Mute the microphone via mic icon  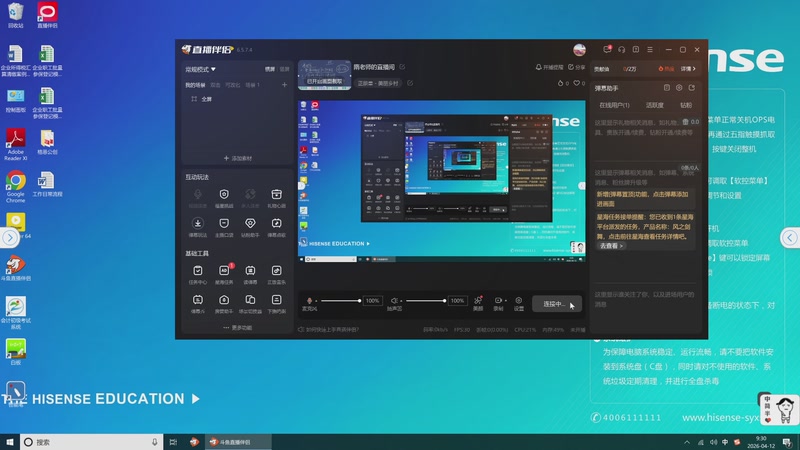(x=309, y=301)
